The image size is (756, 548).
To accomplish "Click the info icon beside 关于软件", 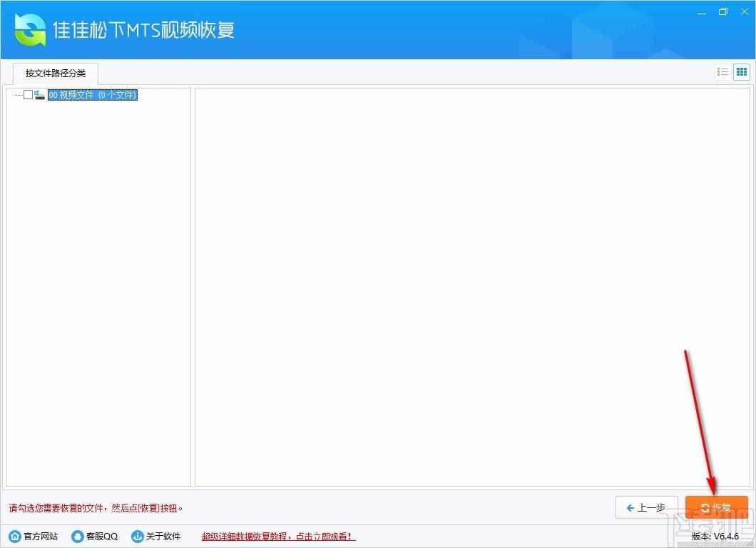I will click(138, 537).
